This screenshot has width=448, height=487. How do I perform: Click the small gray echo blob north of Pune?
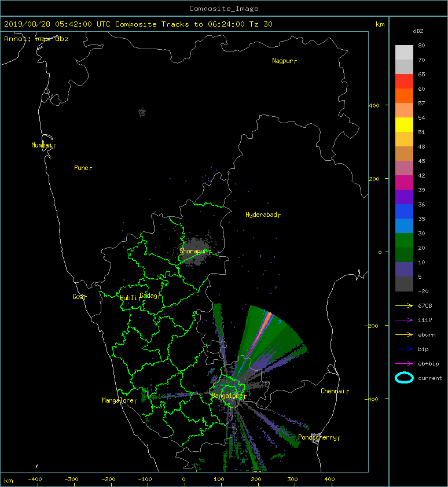(142, 112)
